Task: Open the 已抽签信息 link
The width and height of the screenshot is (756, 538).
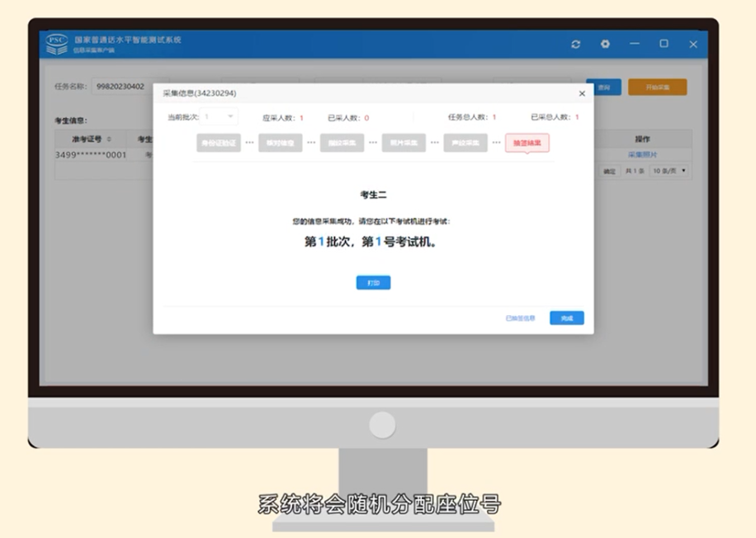Action: [520, 318]
